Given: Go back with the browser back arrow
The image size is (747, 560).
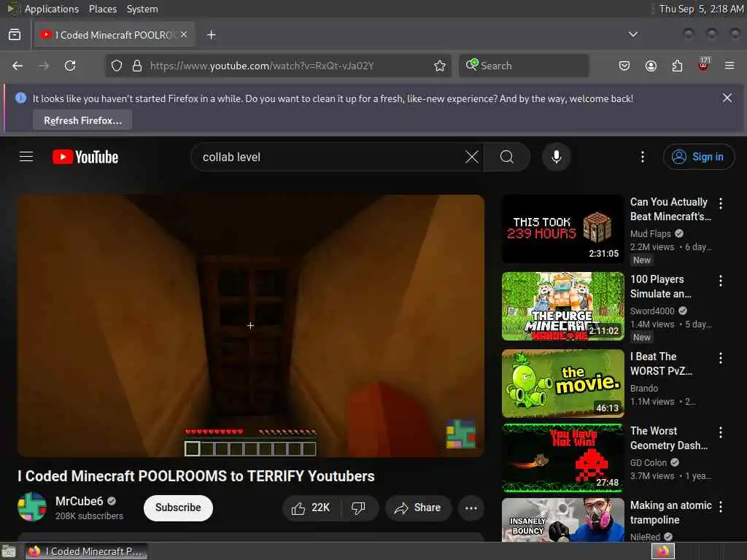Looking at the screenshot, I should coord(18,66).
